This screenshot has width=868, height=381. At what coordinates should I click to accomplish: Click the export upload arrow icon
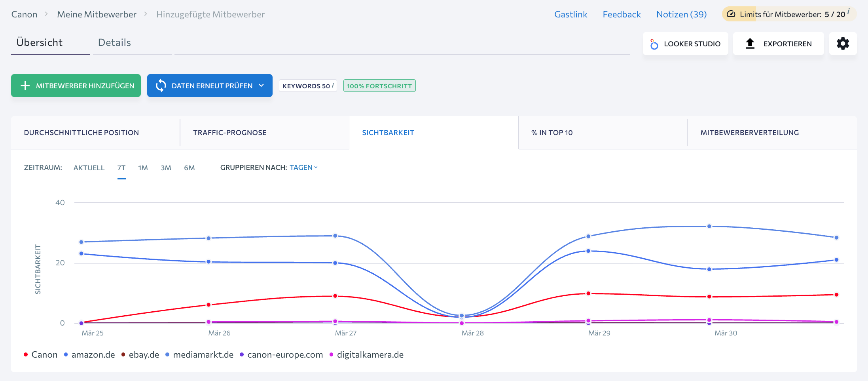[750, 44]
